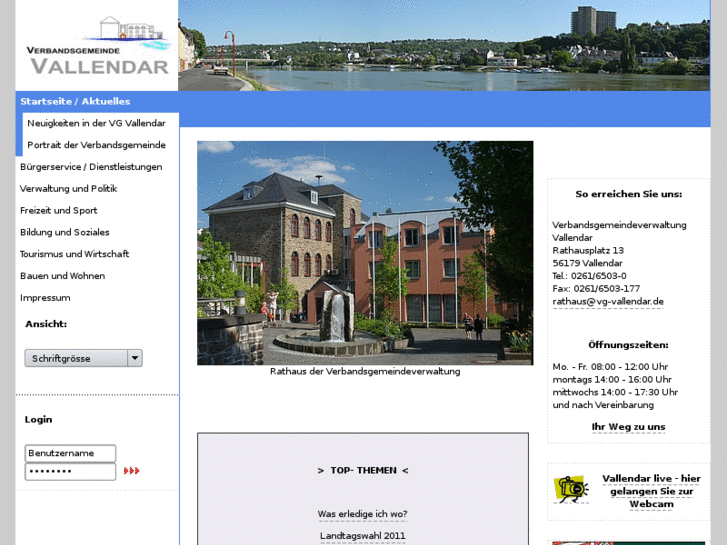Follow the Ihr Weg zu uns link
This screenshot has height=545, width=727.
click(x=628, y=427)
